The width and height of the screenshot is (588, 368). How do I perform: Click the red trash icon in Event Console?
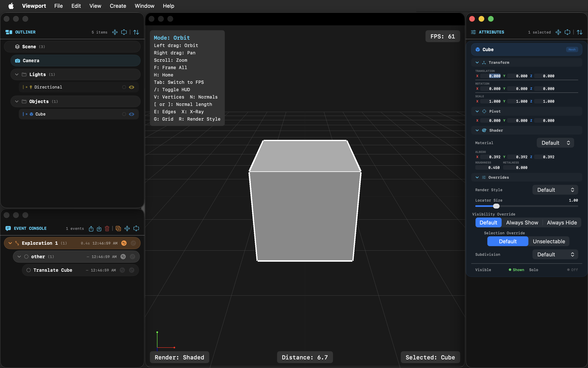[107, 229]
